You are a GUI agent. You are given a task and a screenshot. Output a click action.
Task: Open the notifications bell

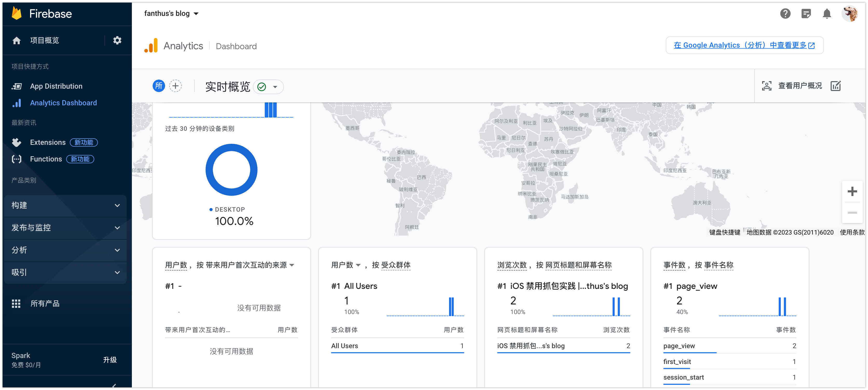click(826, 14)
